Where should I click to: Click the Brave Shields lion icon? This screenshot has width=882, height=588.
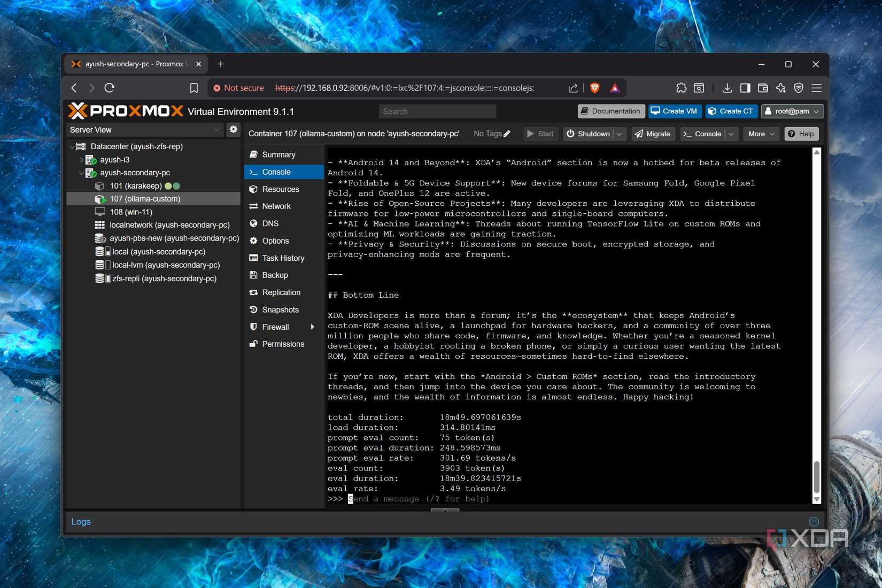coord(594,88)
